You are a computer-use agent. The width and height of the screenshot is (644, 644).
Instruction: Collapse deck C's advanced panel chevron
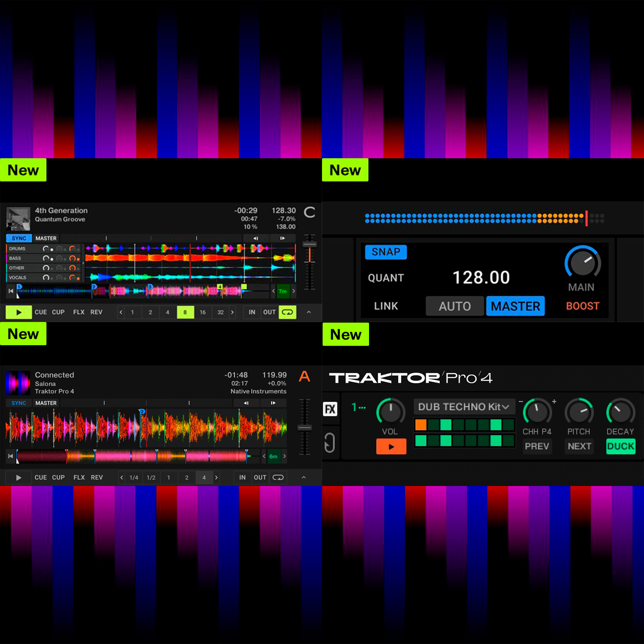pyautogui.click(x=309, y=312)
